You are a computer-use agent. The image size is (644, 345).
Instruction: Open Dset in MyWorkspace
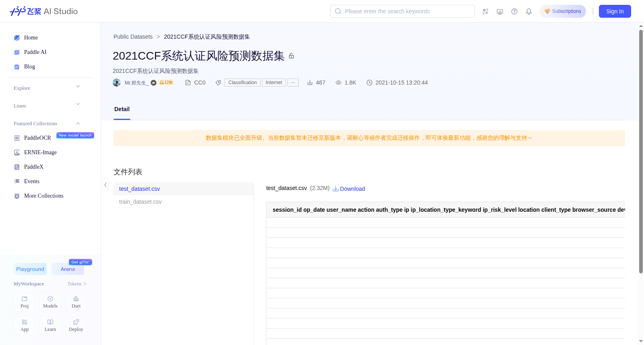tap(76, 302)
